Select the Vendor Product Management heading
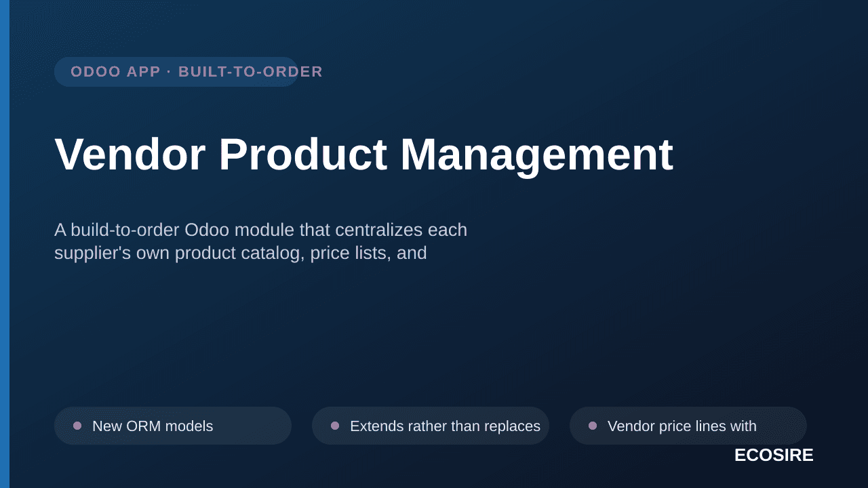 363,155
